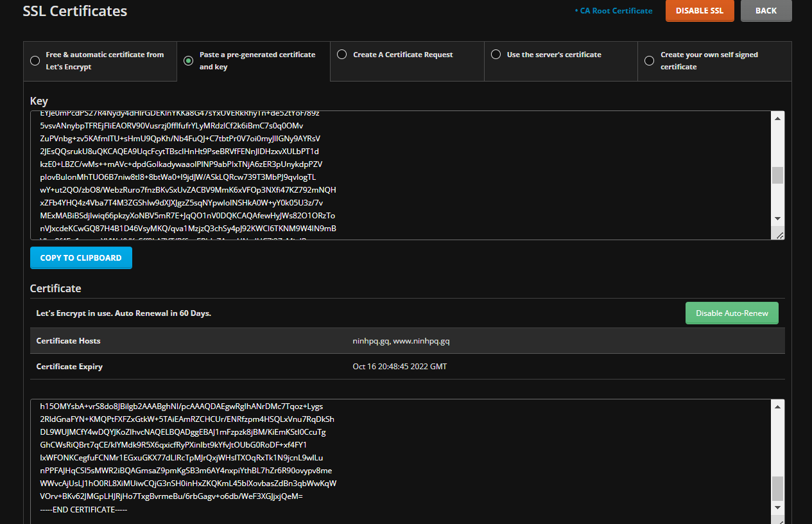Click Disable Auto-Renew button

point(731,313)
